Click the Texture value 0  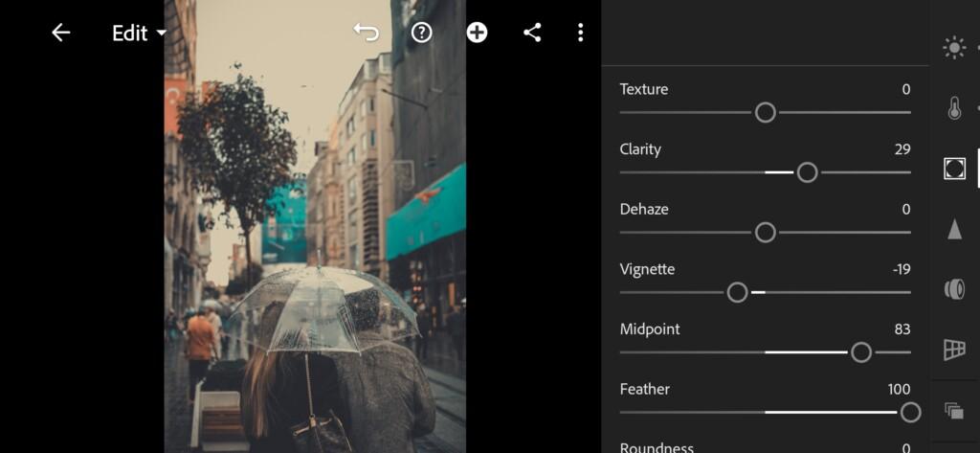tap(906, 89)
